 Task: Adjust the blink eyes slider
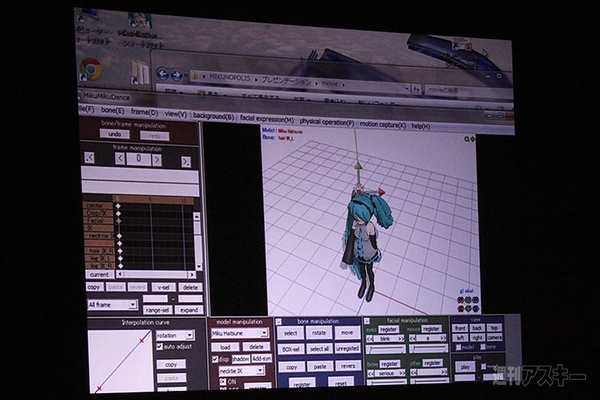coord(386,349)
